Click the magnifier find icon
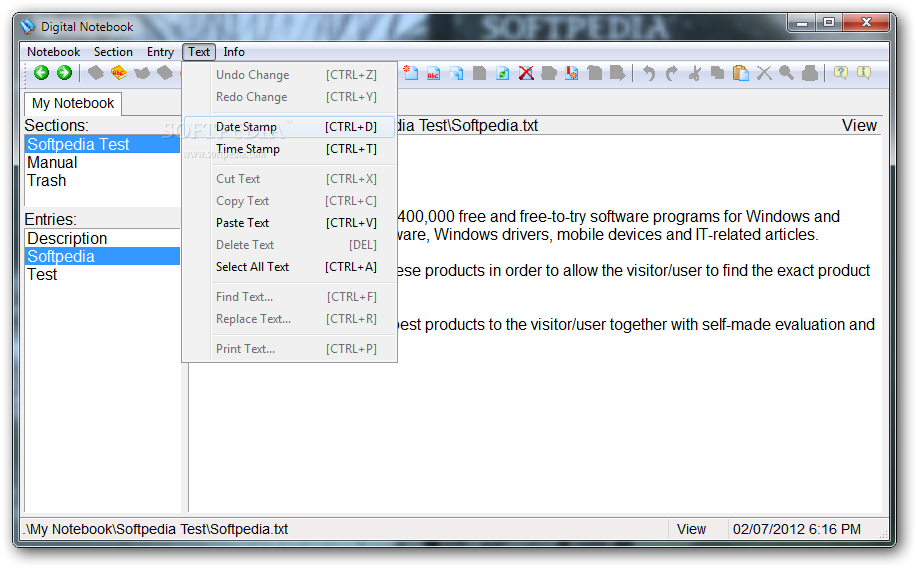Image resolution: width=917 pixels, height=568 pixels. tap(787, 73)
